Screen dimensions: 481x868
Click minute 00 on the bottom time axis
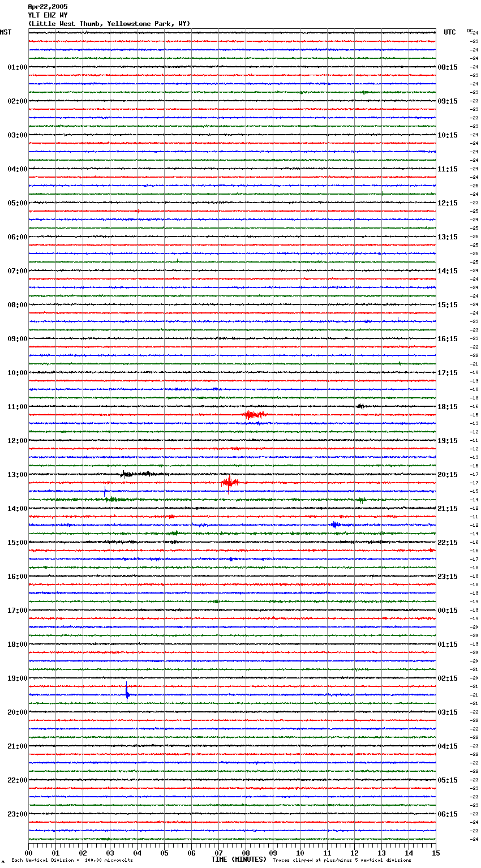tap(28, 853)
